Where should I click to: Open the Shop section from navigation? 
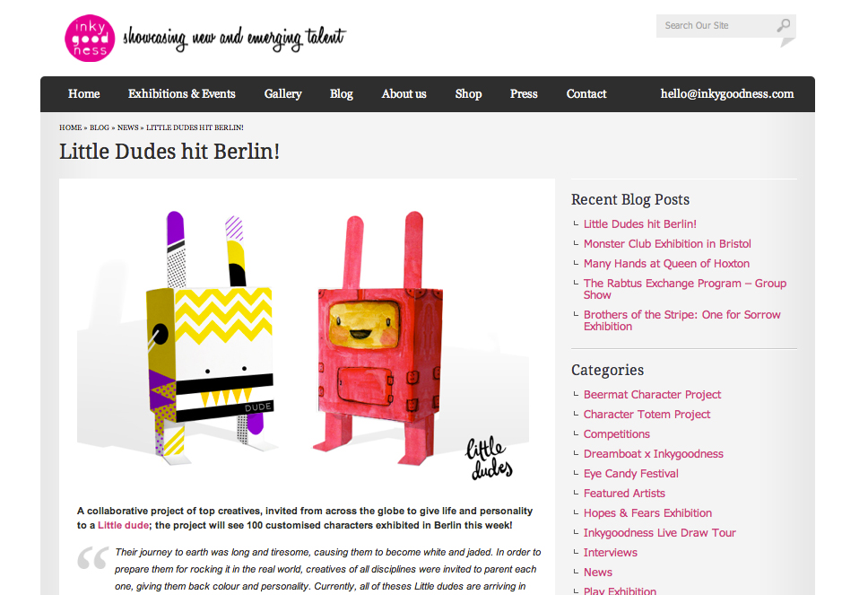[x=468, y=94]
